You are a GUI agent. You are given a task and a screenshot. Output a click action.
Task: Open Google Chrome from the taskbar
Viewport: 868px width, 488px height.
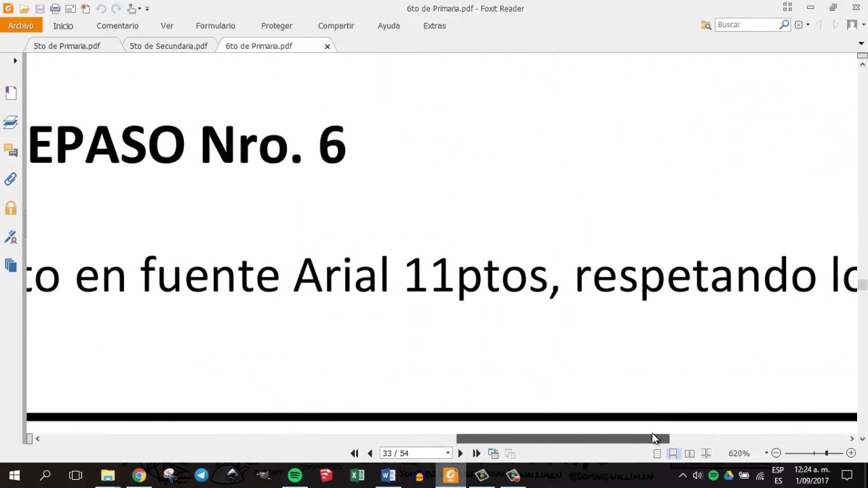(138, 476)
